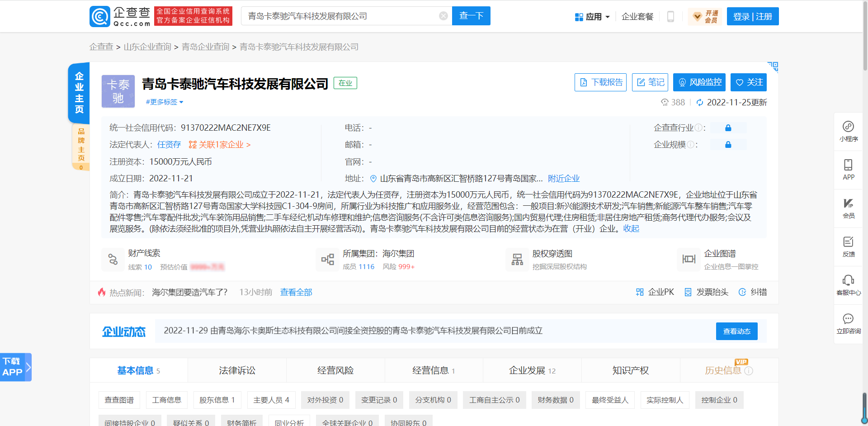The width and height of the screenshot is (868, 426).
Task: Open legal representative 任贤存 link
Action: click(169, 145)
